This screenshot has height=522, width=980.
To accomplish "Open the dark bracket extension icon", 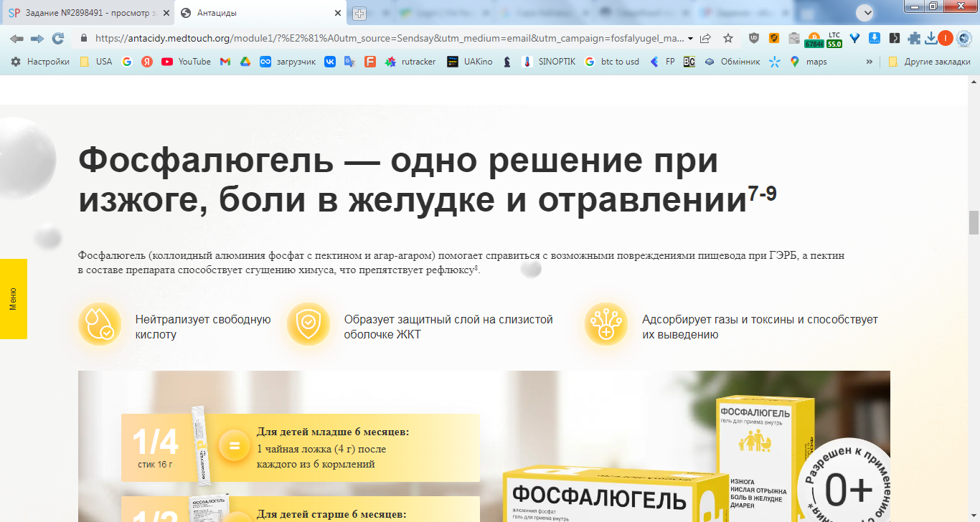I will point(894,38).
